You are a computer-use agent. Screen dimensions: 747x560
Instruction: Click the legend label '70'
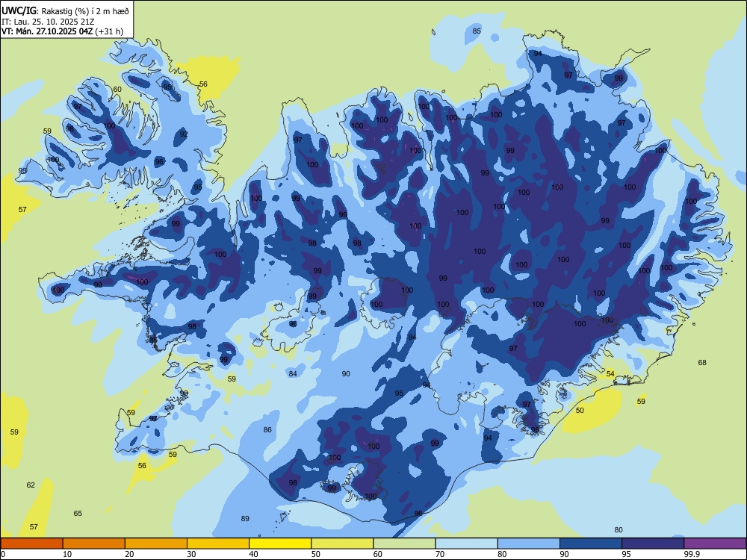click(440, 554)
